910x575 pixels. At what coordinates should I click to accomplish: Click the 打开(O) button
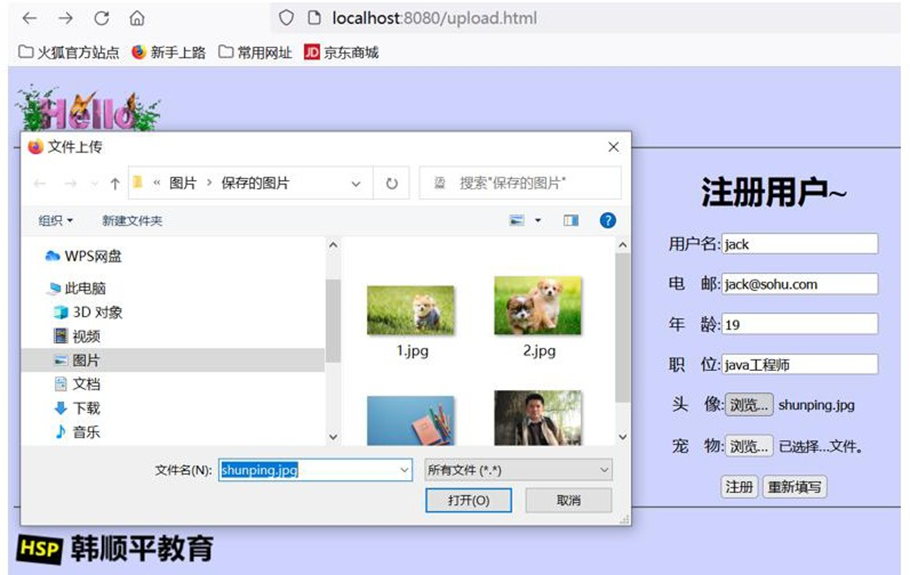click(468, 500)
